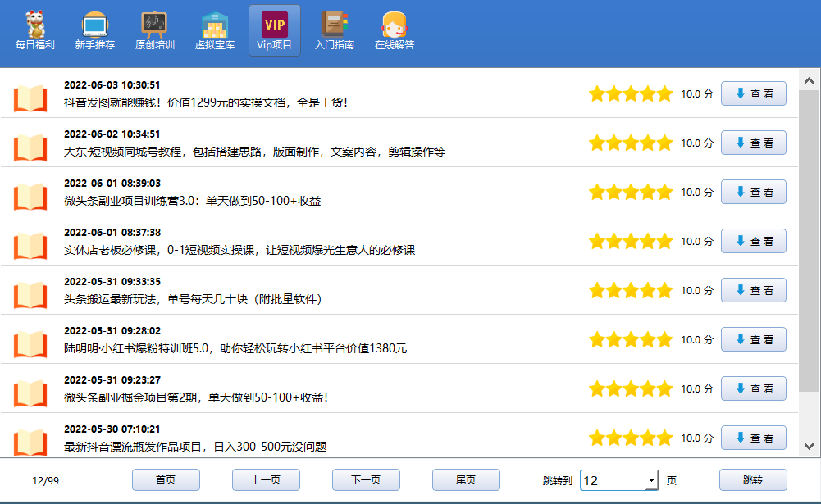View the 最新抖音漂流瓶 item with 查看

tap(754, 438)
